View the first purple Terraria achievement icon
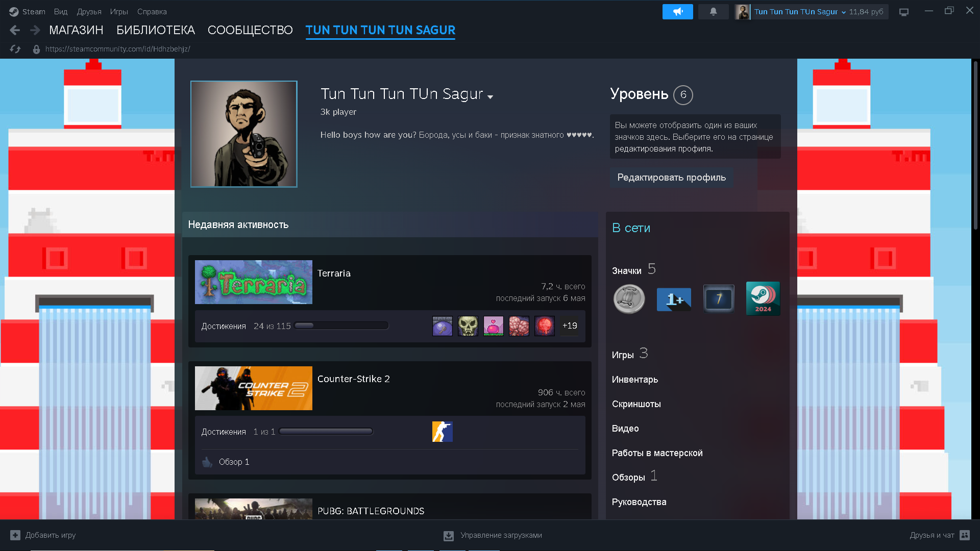This screenshot has width=980, height=551. coord(443,325)
